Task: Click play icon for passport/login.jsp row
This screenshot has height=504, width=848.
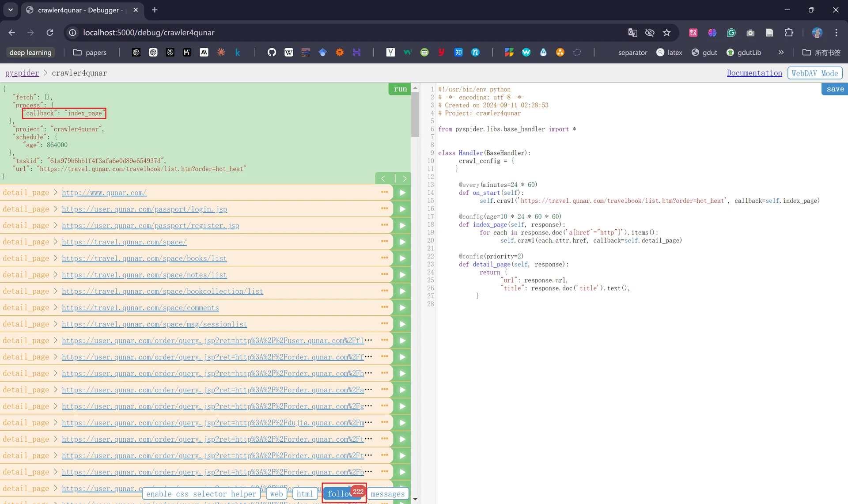Action: [x=402, y=209]
